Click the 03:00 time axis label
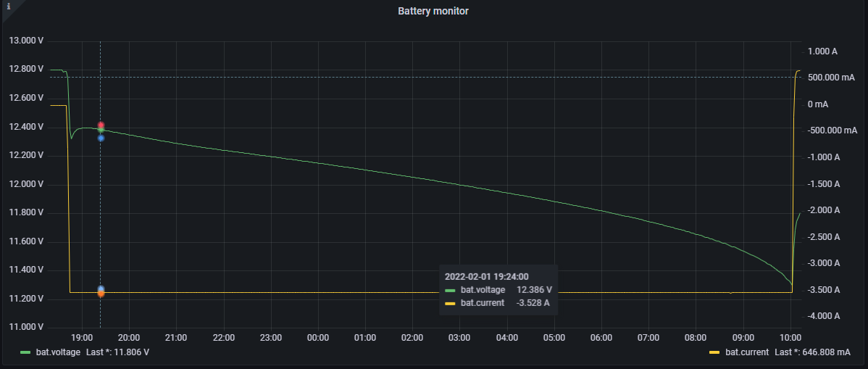This screenshot has height=369, width=868. [459, 337]
